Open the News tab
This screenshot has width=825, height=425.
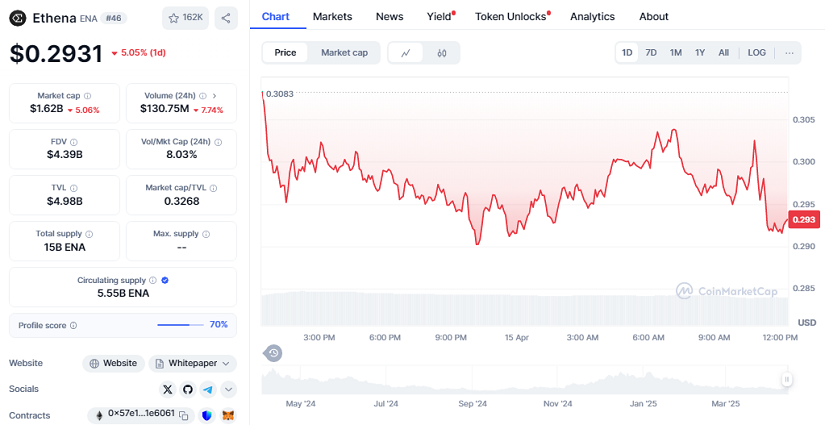coord(389,16)
